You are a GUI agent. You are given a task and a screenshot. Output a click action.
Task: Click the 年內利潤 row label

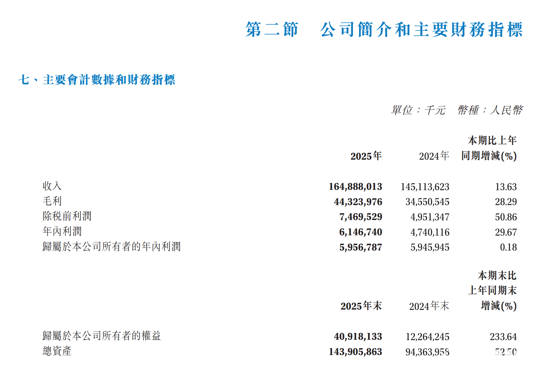(62, 232)
